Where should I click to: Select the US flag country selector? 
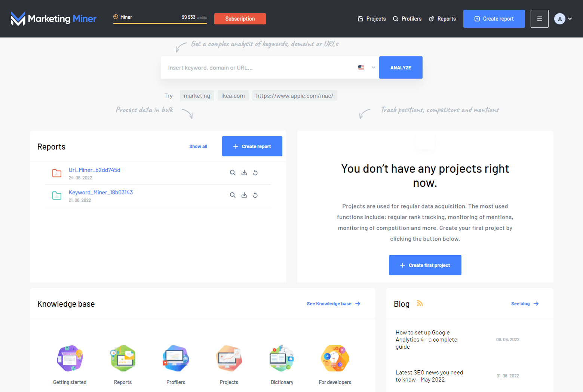(366, 68)
